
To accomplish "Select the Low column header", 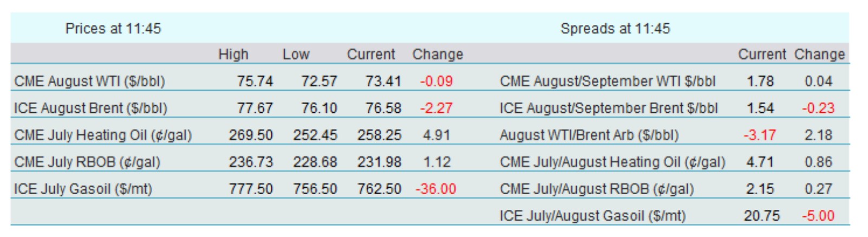I will point(296,54).
